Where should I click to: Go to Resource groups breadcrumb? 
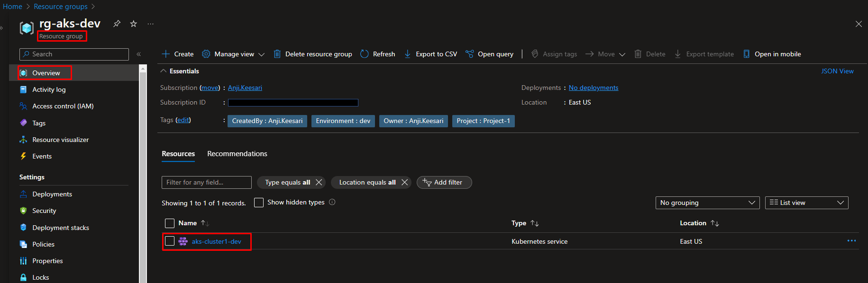(61, 7)
